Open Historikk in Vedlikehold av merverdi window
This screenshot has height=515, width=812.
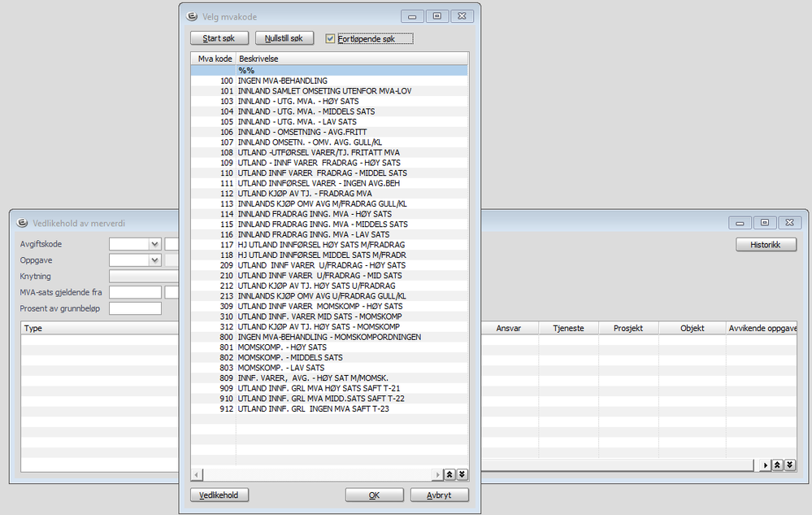tap(766, 245)
